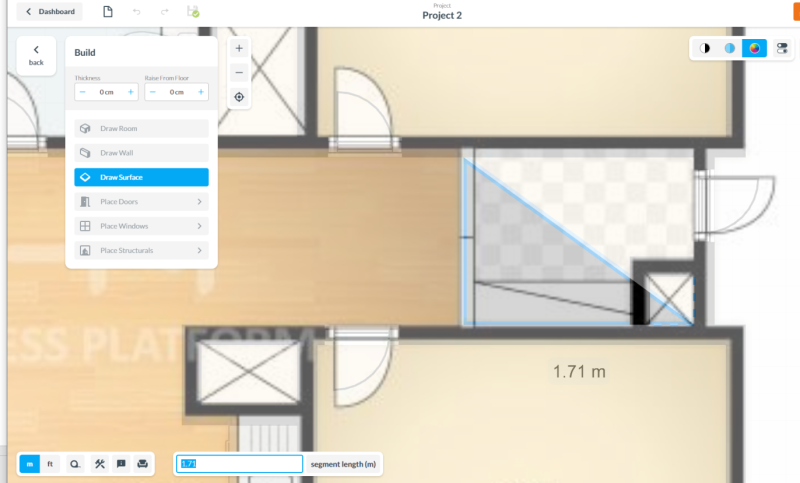Viewport: 800px width, 483px height.
Task: Open the tools wrench icon
Action: 99,464
